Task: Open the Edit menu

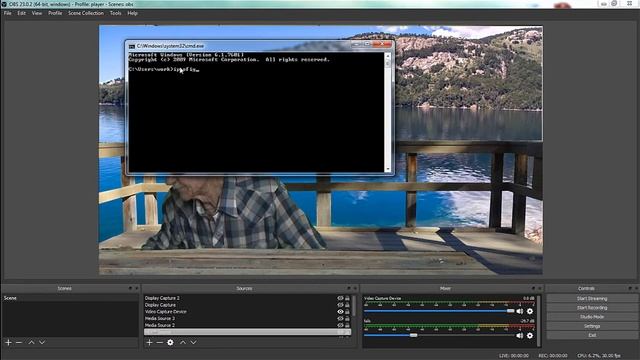Action: [21, 13]
